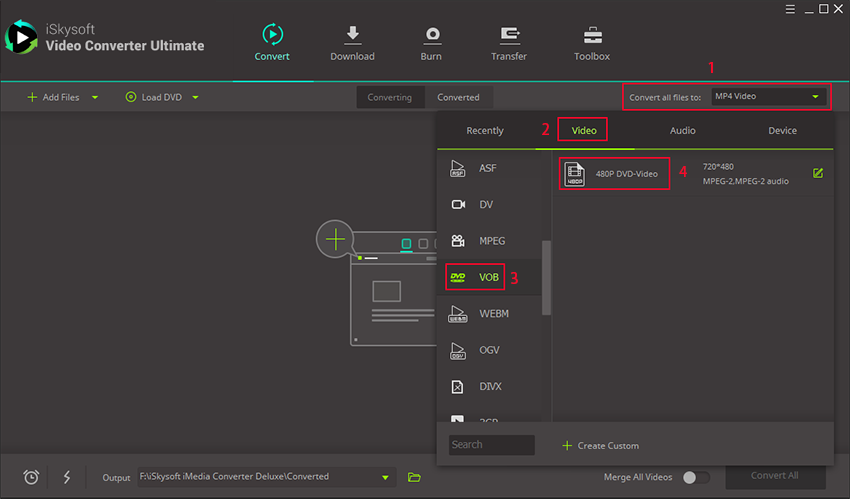This screenshot has height=499, width=850.
Task: Toggle Merge All Videos switch
Action: [x=696, y=477]
